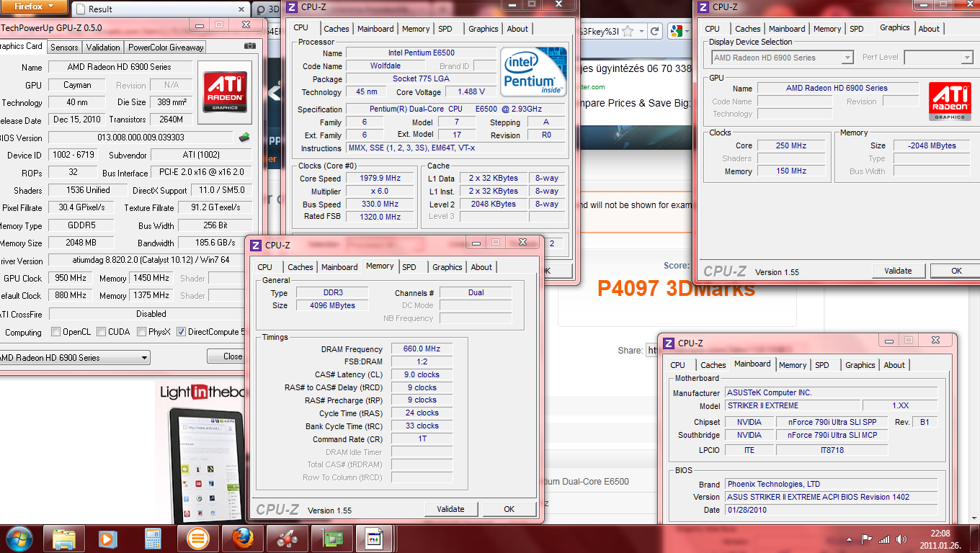Click the Core Speed 1979.9 MHz value
The image size is (980, 553).
click(380, 179)
